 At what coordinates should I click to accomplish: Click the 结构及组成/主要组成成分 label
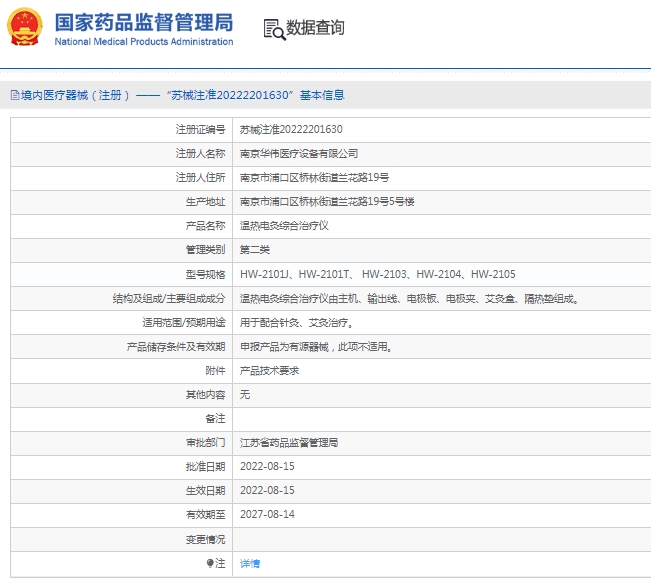pos(169,299)
